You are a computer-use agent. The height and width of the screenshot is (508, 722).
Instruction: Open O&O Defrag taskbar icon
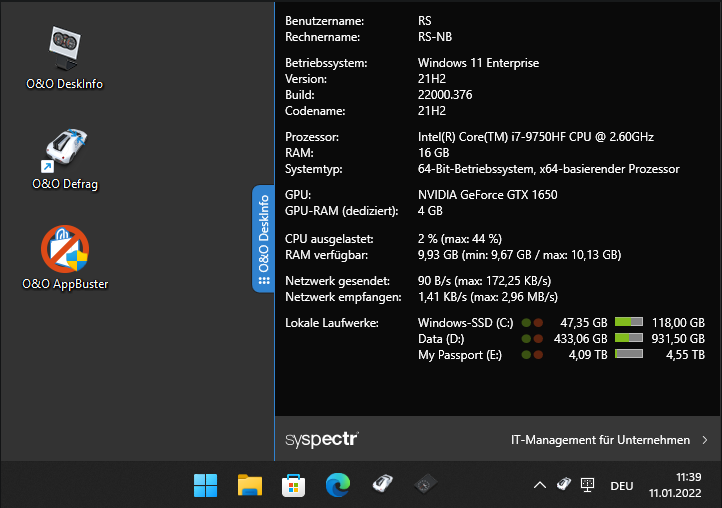tap(382, 484)
